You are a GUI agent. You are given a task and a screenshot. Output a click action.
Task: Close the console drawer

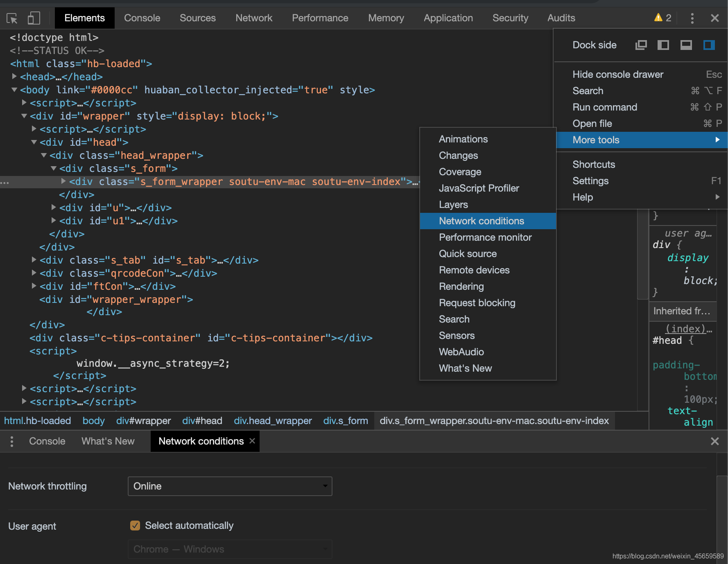[x=715, y=441]
